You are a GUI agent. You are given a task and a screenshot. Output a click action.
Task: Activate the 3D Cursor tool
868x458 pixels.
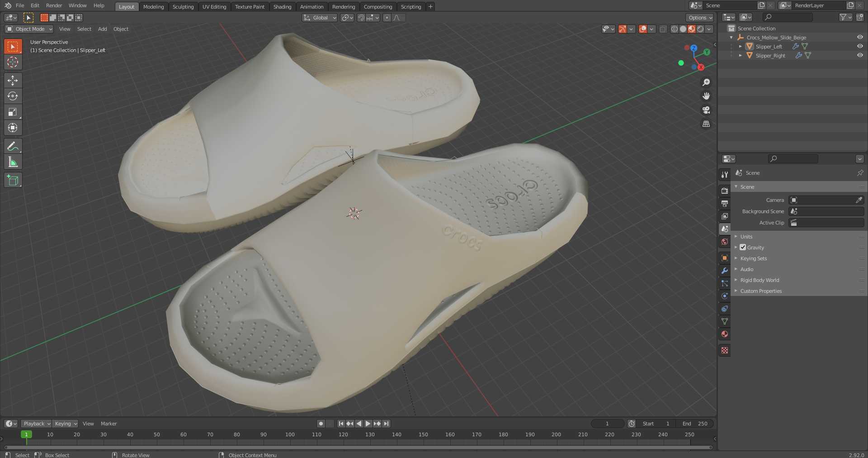point(13,62)
